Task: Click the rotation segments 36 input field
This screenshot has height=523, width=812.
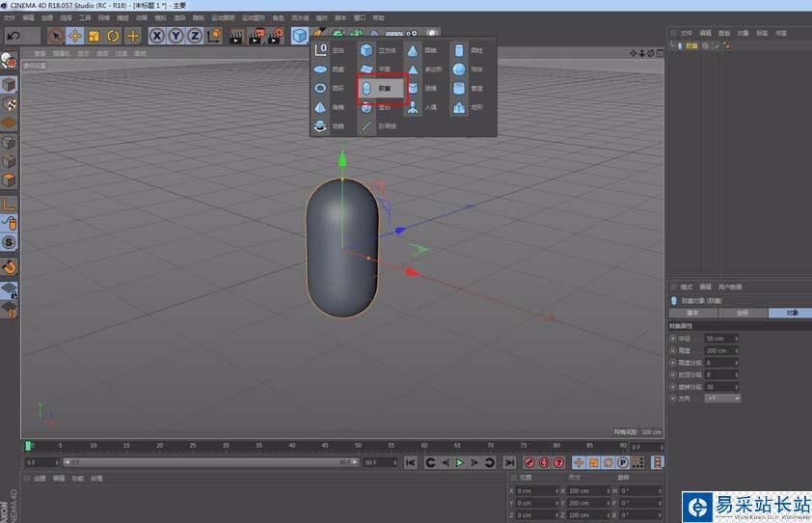Action: 717,386
